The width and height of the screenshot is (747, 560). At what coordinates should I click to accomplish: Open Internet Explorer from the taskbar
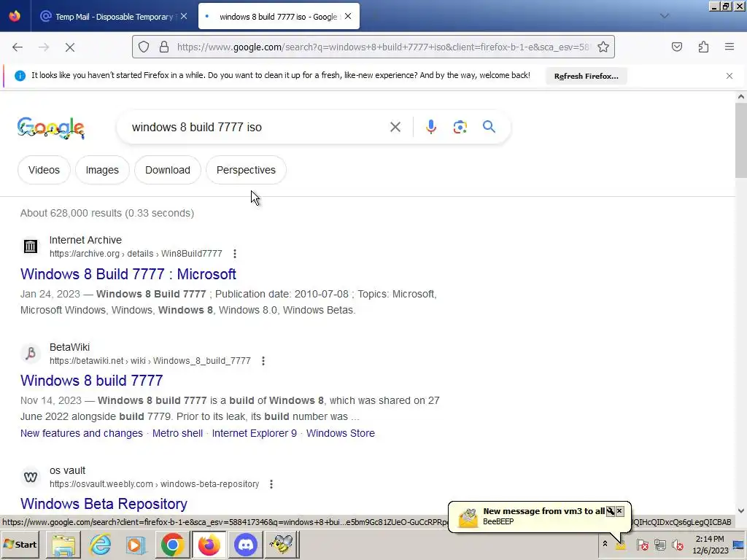coord(101,544)
